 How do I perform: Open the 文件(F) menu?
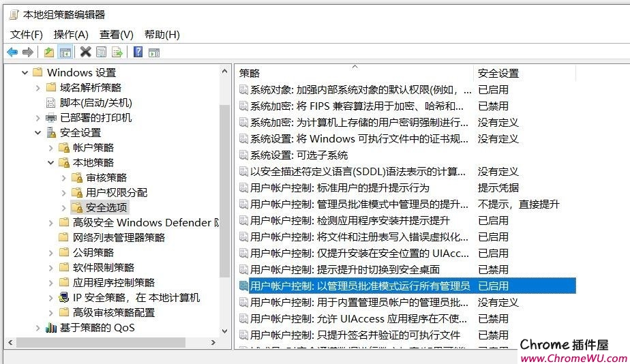click(27, 35)
